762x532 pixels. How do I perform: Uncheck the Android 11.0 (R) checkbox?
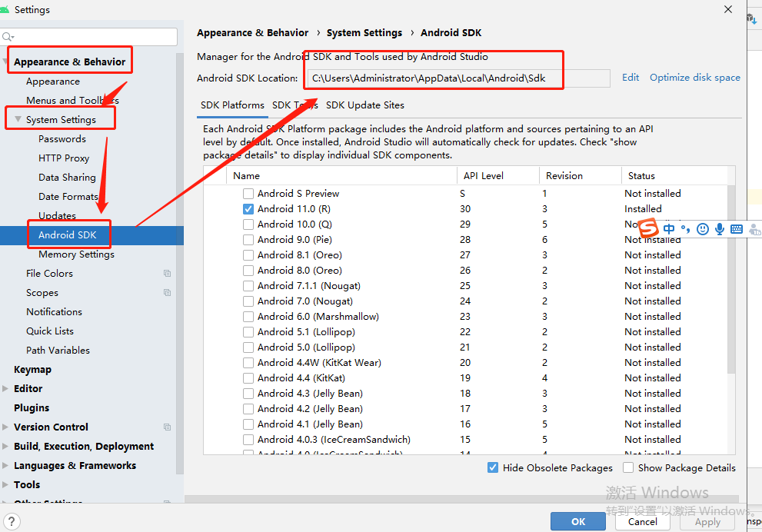[248, 209]
